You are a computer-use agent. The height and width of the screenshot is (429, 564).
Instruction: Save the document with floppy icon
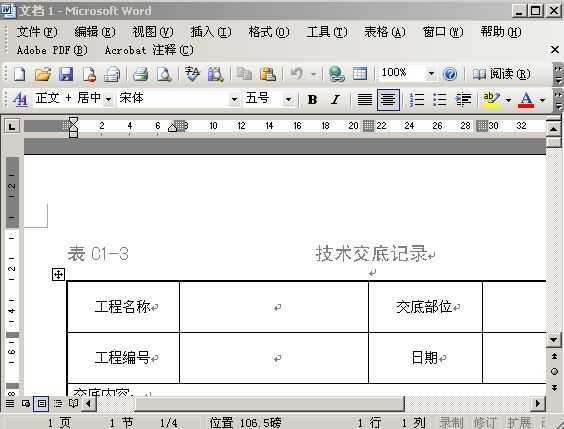tap(66, 74)
